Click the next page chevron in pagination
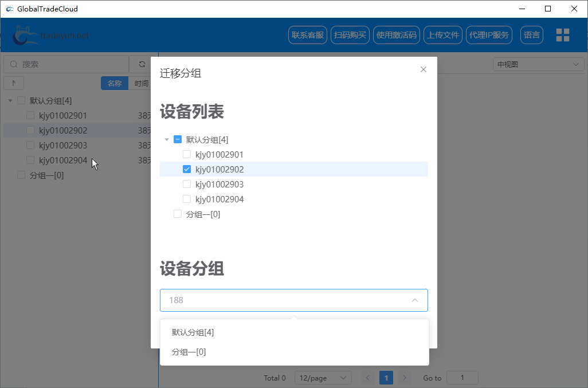 tap(405, 378)
